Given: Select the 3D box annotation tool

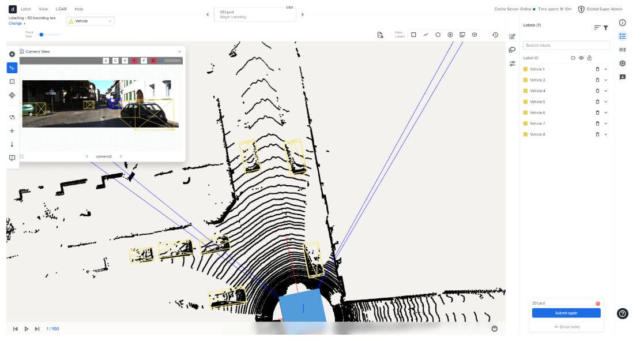Looking at the screenshot, I should pyautogui.click(x=474, y=35).
